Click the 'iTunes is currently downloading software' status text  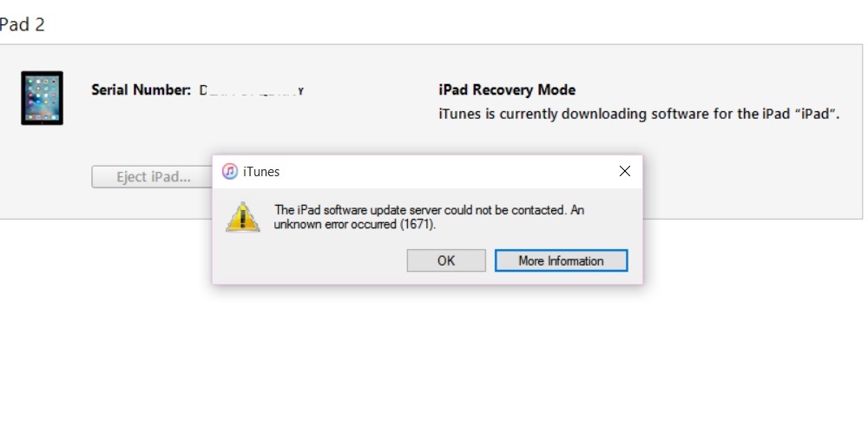pyautogui.click(x=639, y=115)
